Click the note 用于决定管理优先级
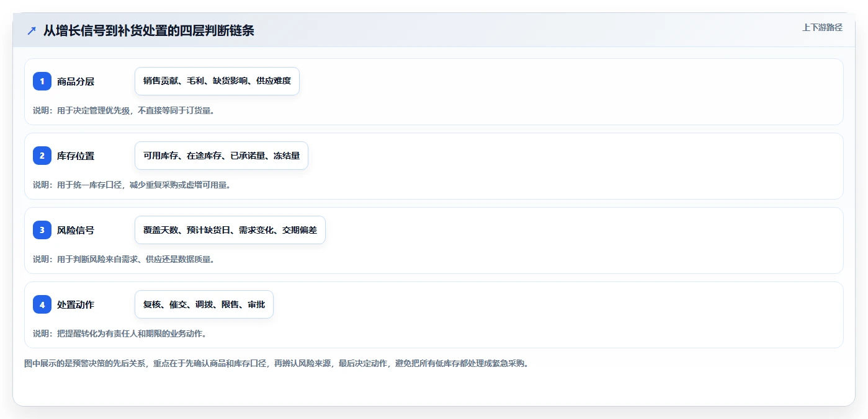This screenshot has width=868, height=419. pos(123,110)
